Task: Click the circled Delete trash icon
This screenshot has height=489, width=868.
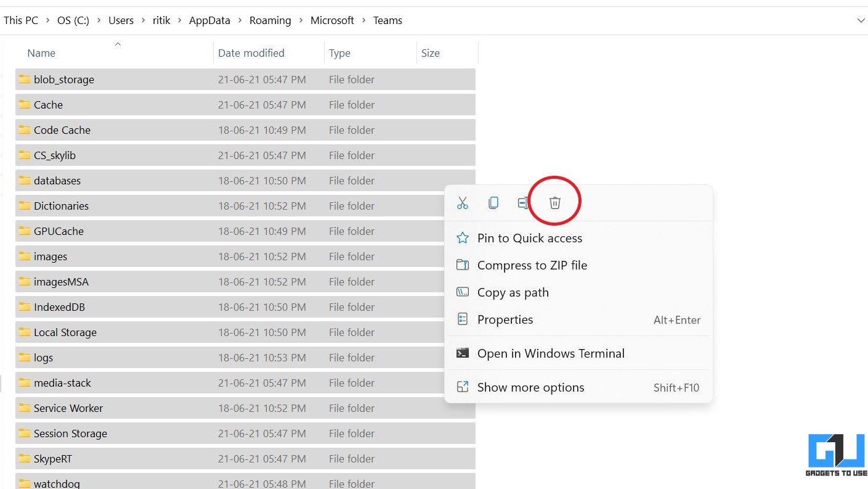Action: pos(554,202)
